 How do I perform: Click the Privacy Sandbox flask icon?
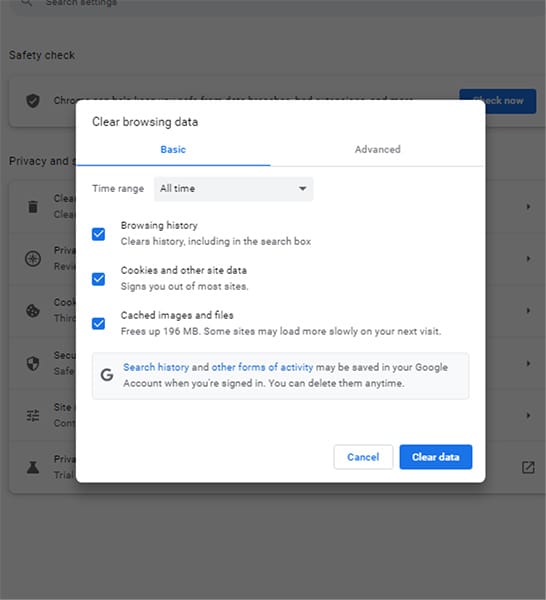click(33, 467)
